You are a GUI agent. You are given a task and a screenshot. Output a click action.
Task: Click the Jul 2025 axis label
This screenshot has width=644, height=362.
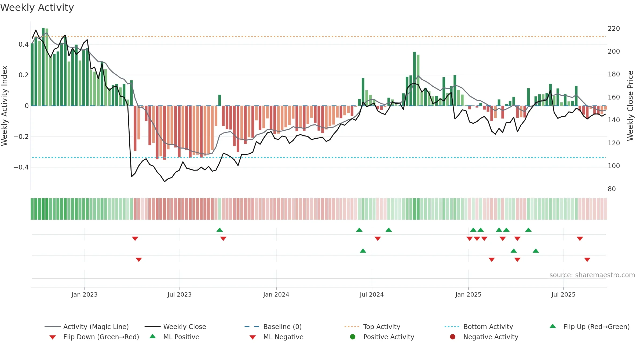pos(563,295)
